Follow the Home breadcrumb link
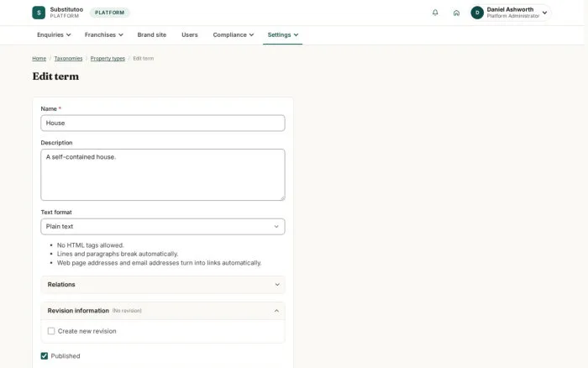This screenshot has width=588, height=368. pyautogui.click(x=39, y=59)
